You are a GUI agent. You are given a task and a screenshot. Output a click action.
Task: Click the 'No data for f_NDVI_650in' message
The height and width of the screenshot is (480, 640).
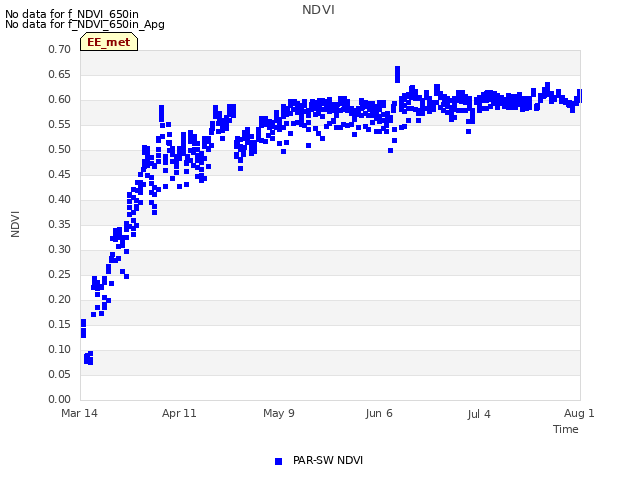click(72, 14)
